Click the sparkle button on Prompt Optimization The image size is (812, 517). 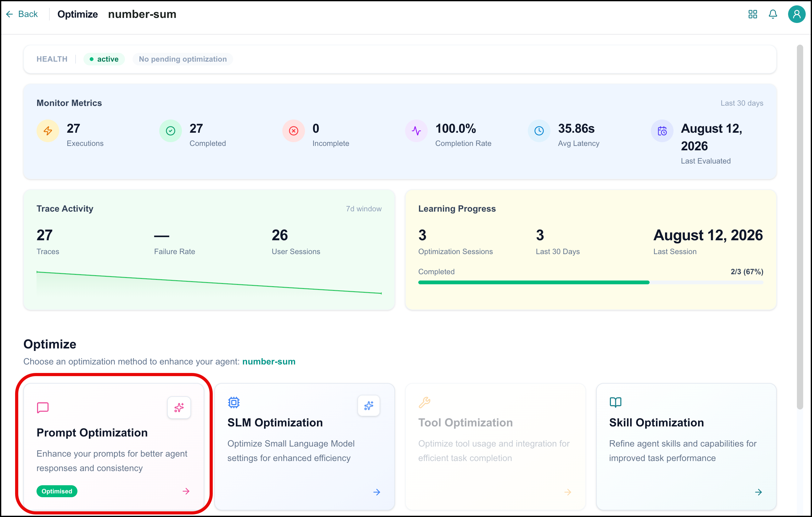(179, 408)
